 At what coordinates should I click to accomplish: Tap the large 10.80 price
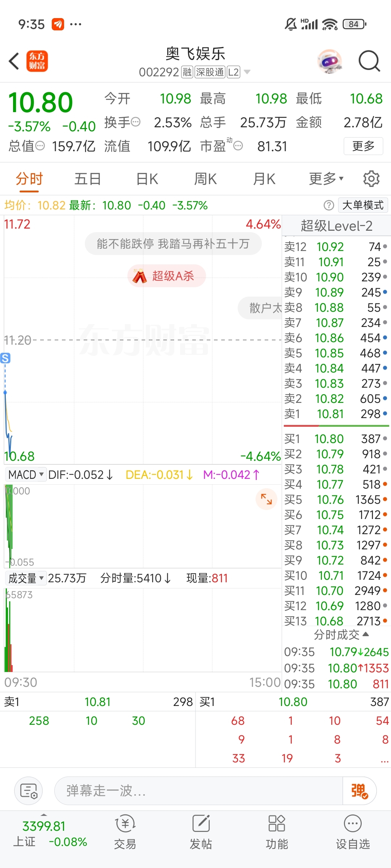click(41, 102)
